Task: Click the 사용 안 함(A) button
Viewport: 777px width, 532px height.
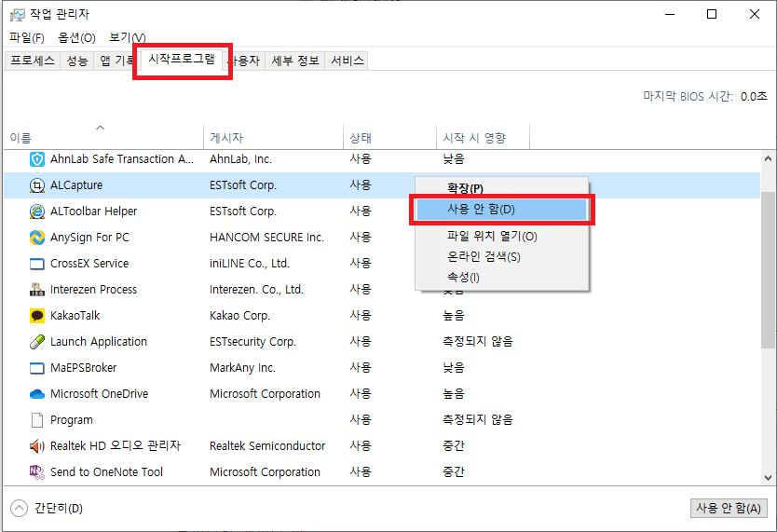Action: [729, 508]
